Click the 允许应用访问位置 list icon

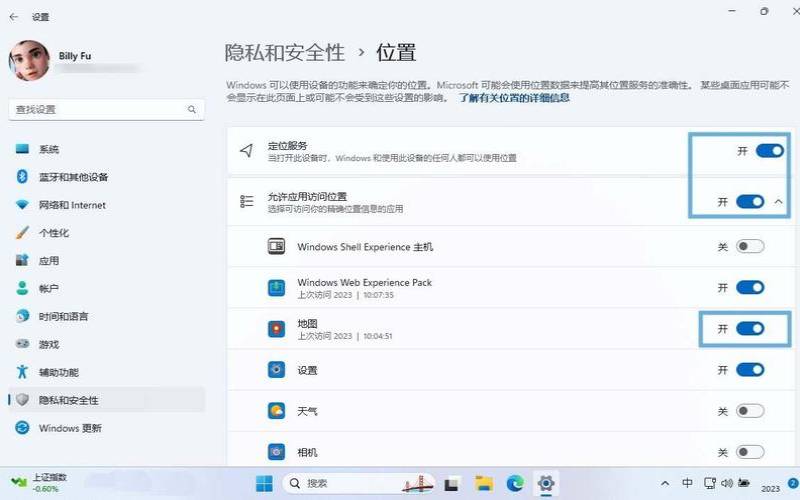(x=246, y=202)
